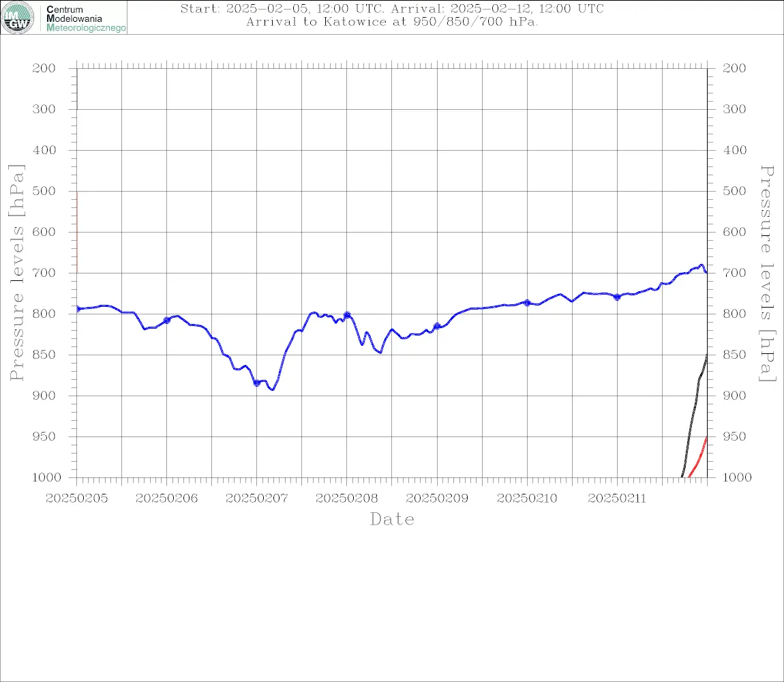Click the right axis value 700
784x682 pixels.
coord(734,273)
